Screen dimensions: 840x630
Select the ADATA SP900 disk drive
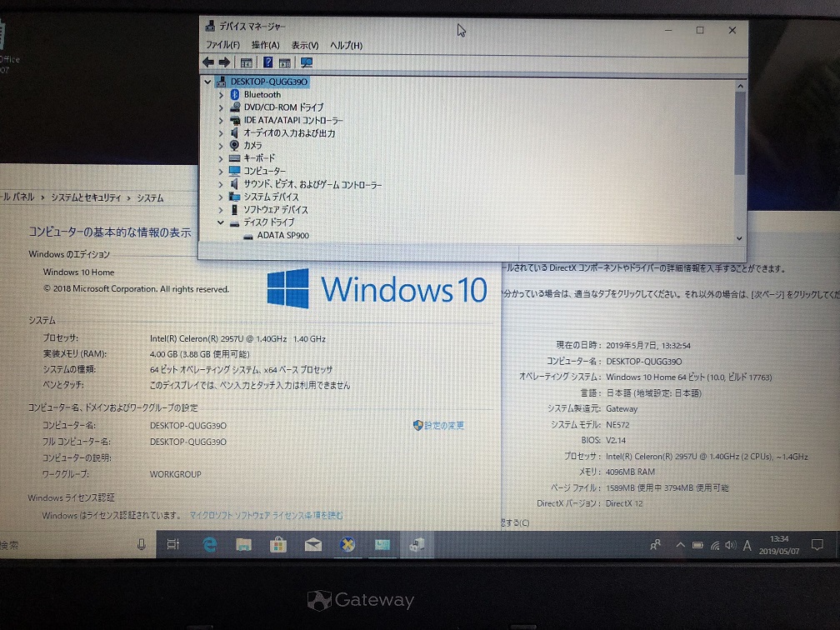point(282,236)
